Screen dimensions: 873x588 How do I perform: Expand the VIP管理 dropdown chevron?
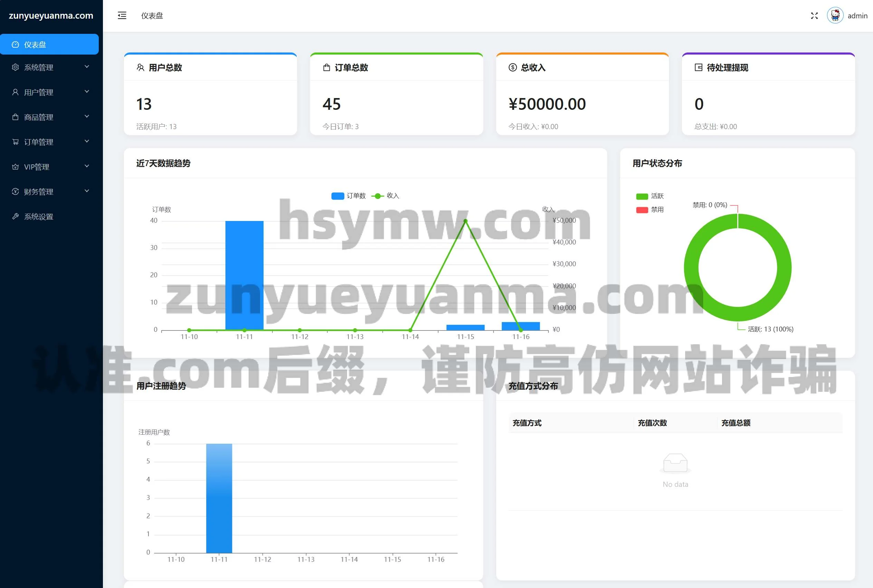(87, 166)
